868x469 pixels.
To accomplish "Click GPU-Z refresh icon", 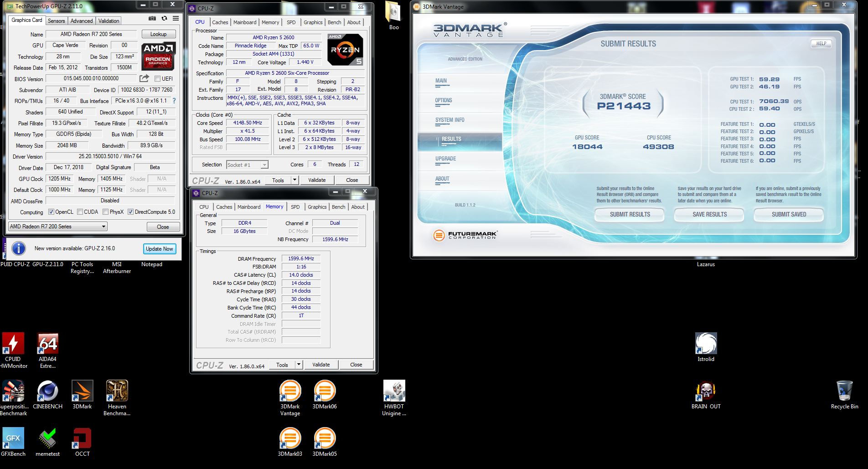I will tap(164, 19).
